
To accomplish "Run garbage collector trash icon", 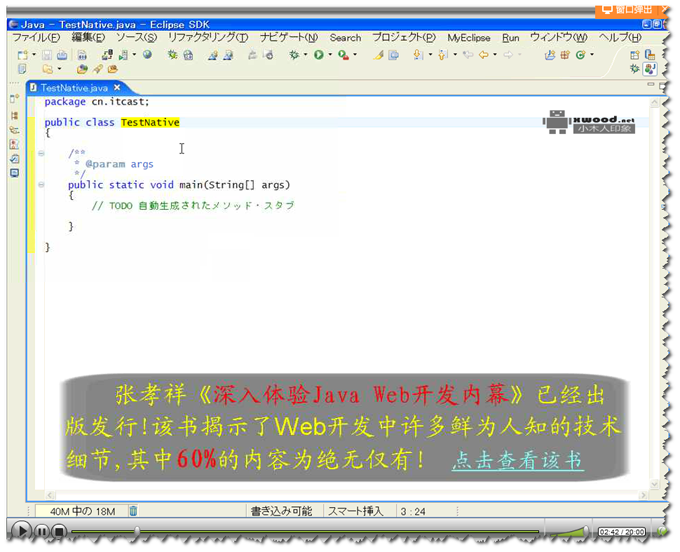I will [134, 511].
